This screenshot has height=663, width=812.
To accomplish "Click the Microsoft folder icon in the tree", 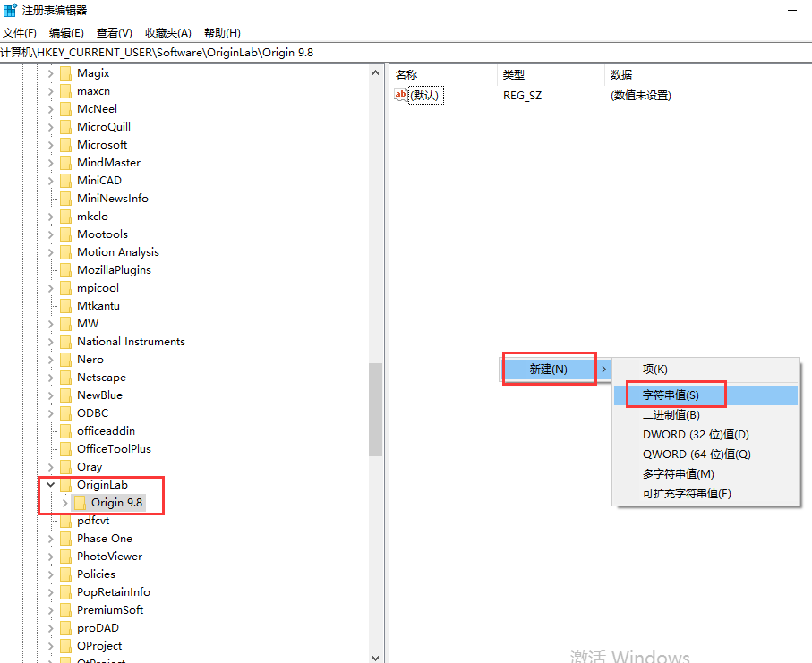I will [x=67, y=144].
